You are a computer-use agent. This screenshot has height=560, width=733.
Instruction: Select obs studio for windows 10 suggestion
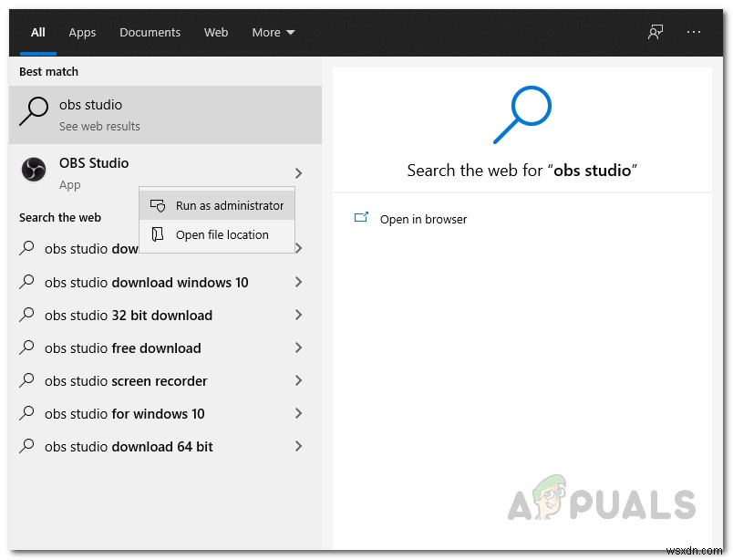tap(124, 414)
